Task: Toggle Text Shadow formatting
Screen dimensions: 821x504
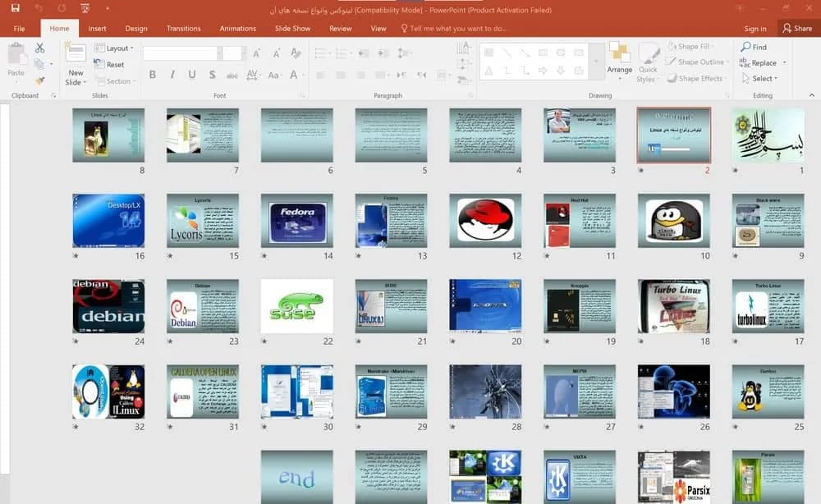Action: (x=212, y=75)
